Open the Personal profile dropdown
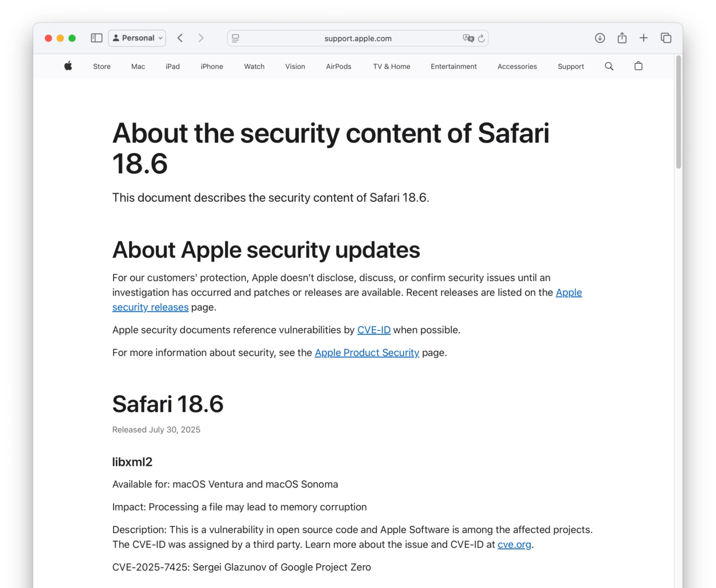 pos(137,38)
